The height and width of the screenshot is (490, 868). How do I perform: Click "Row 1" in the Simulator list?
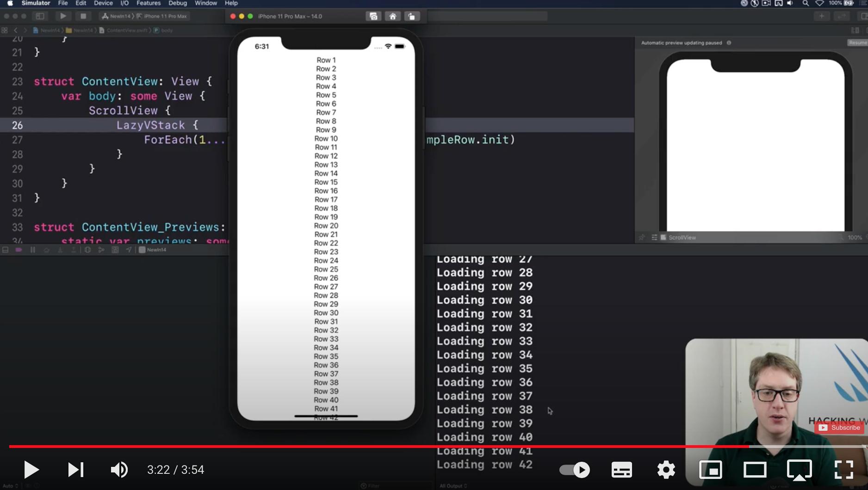coord(326,60)
